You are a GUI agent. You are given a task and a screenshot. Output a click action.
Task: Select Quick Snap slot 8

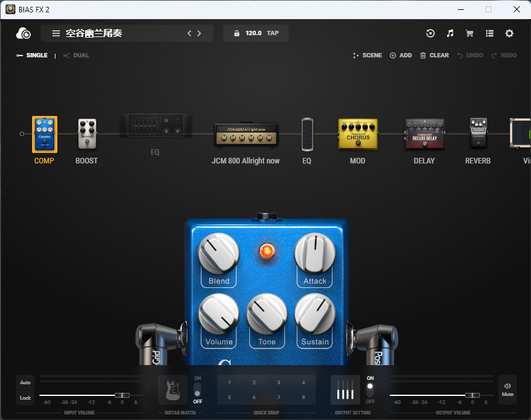(x=303, y=397)
